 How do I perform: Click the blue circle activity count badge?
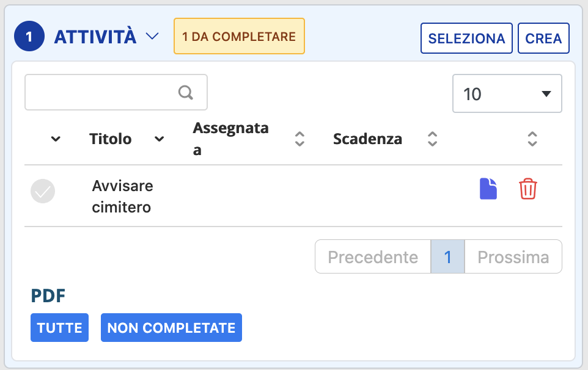point(29,37)
